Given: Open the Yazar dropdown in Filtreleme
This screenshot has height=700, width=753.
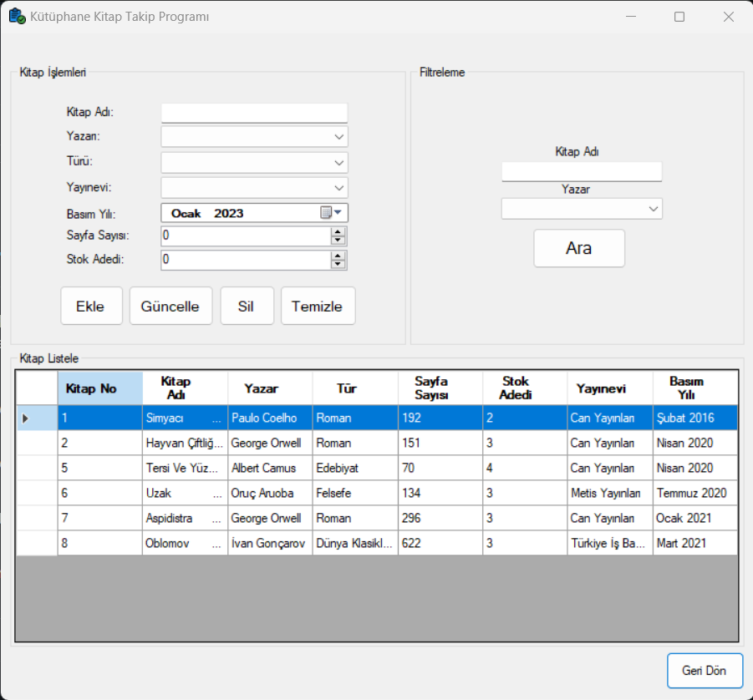Looking at the screenshot, I should pos(653,209).
